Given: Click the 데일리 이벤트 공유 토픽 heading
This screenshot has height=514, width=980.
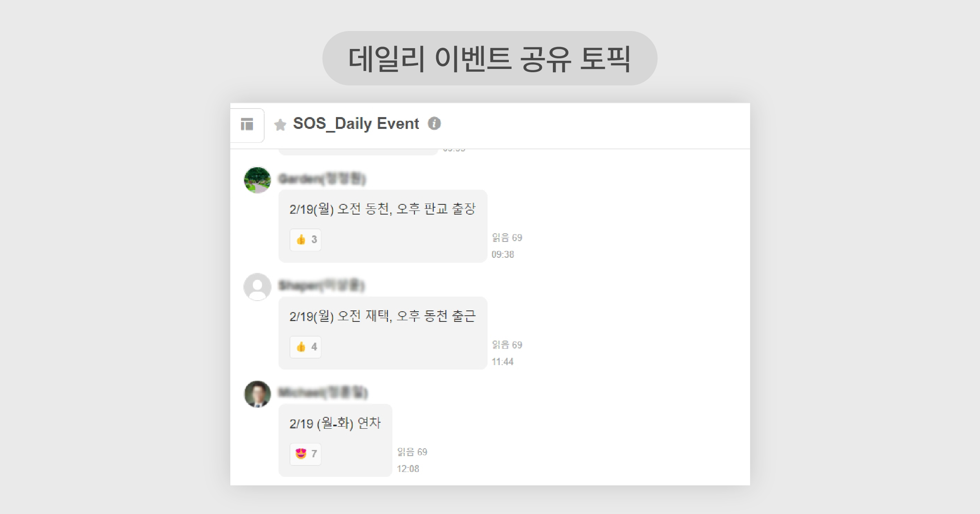Looking at the screenshot, I should (490, 58).
